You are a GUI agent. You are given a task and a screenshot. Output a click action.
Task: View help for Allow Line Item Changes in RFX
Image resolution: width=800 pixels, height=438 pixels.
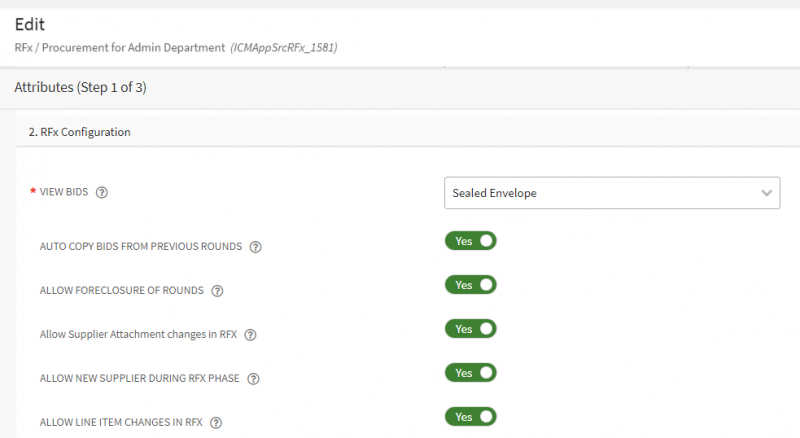point(216,423)
